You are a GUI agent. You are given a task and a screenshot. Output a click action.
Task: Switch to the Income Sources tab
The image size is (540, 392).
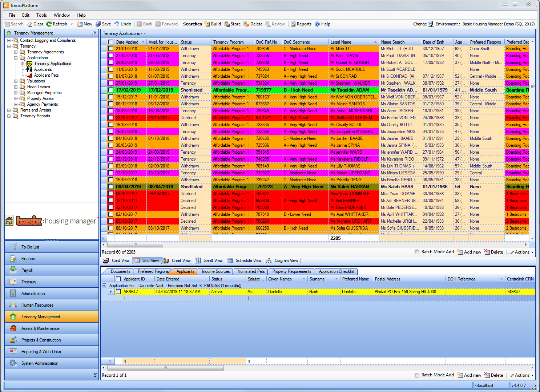point(215,271)
